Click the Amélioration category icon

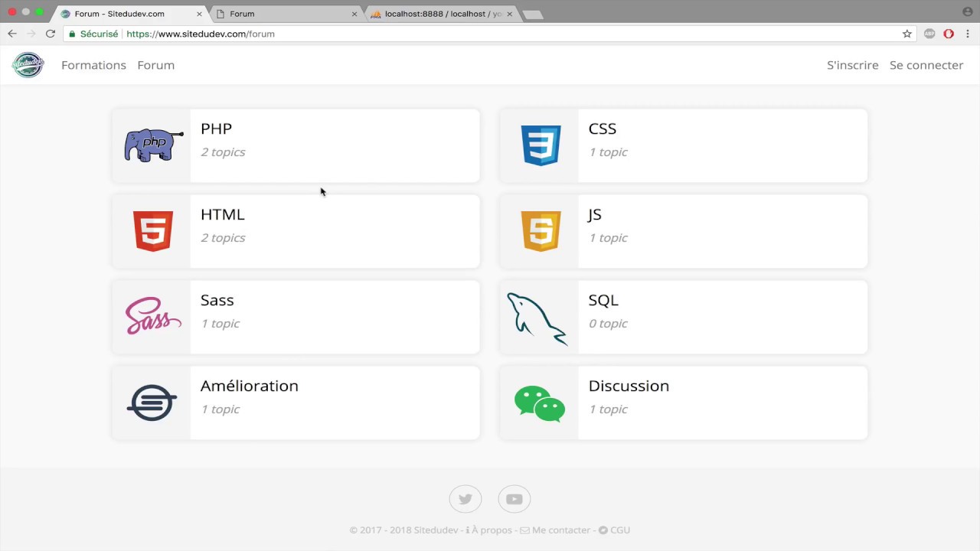(152, 403)
